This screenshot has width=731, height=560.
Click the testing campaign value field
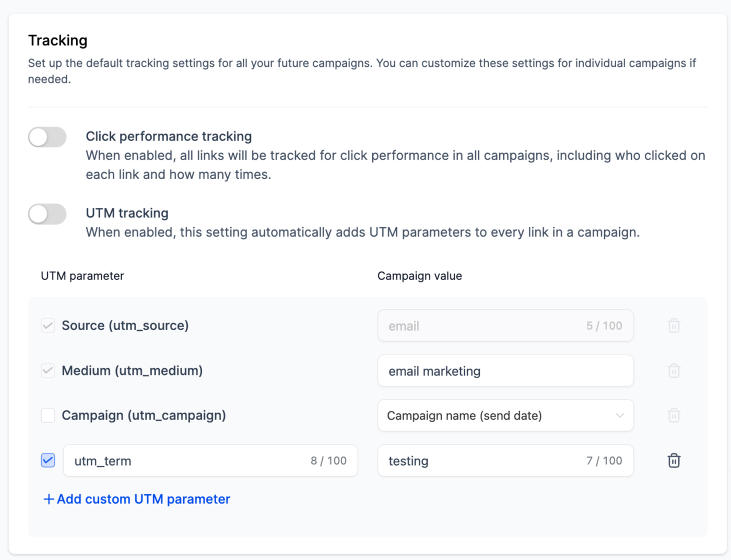(x=480, y=461)
